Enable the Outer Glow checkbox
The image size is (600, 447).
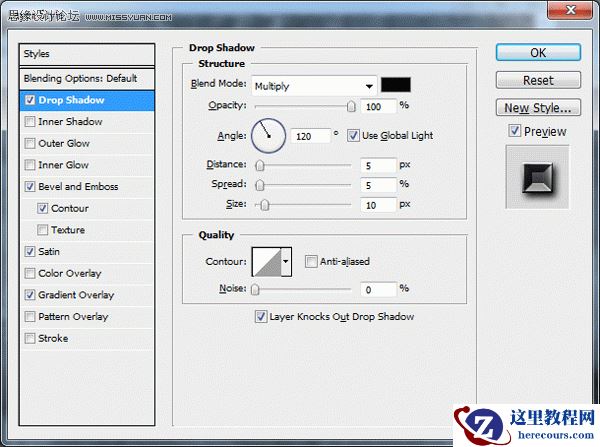pos(30,144)
